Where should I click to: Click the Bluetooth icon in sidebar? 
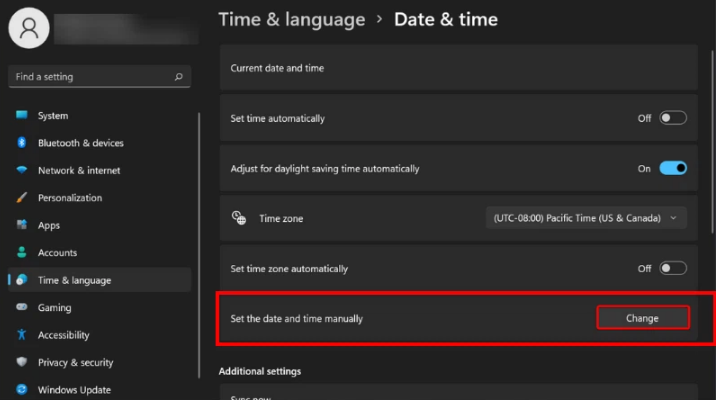tap(21, 142)
